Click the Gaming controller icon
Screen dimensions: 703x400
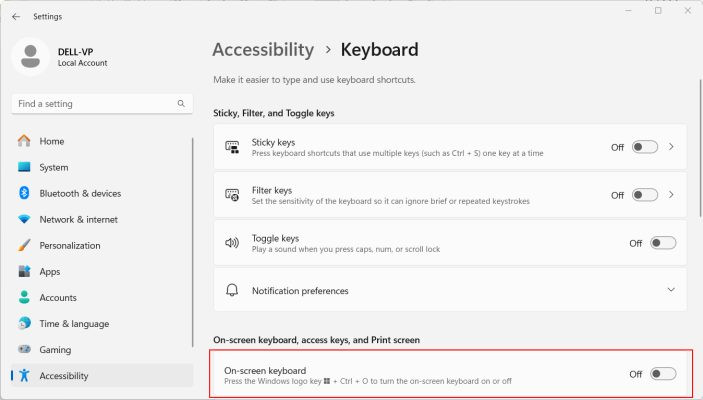[x=24, y=349]
